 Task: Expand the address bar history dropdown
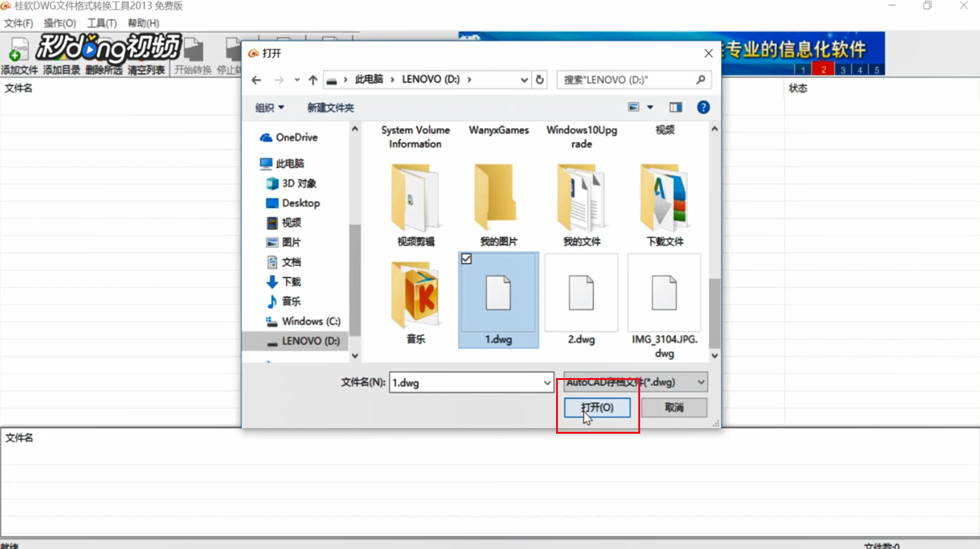(524, 80)
